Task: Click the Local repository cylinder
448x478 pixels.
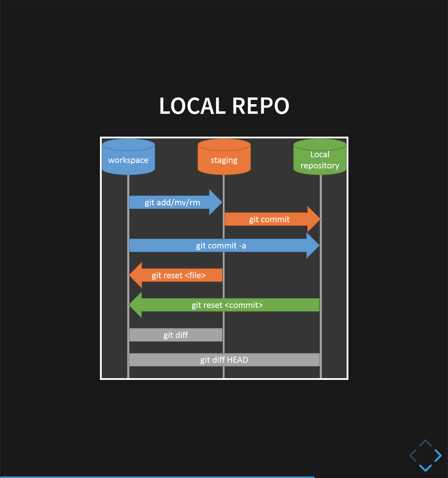Action: [x=319, y=157]
